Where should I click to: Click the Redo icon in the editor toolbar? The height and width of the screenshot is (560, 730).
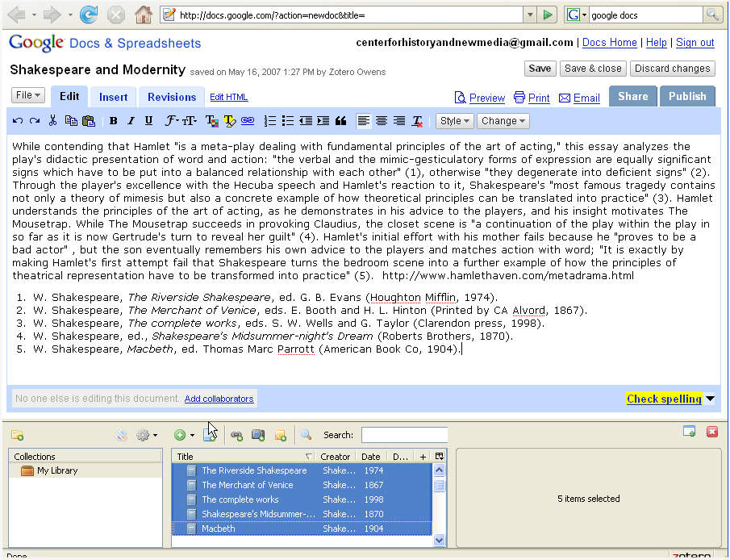pos(35,121)
